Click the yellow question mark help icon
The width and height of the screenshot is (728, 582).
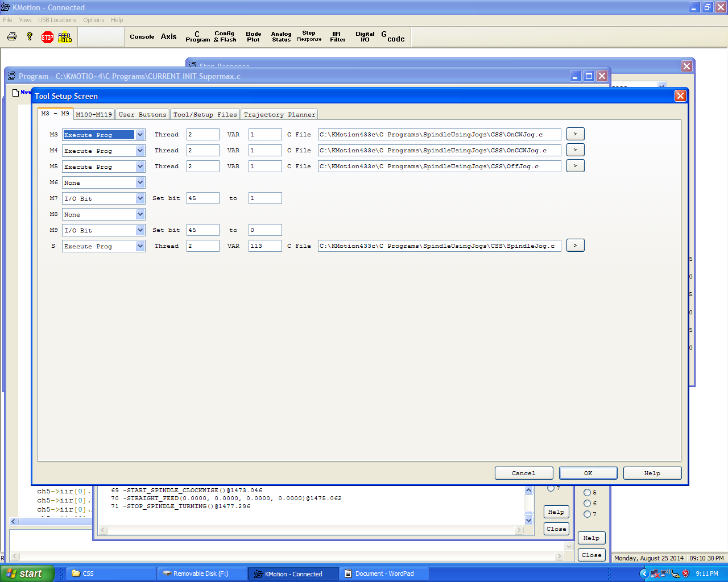[30, 37]
